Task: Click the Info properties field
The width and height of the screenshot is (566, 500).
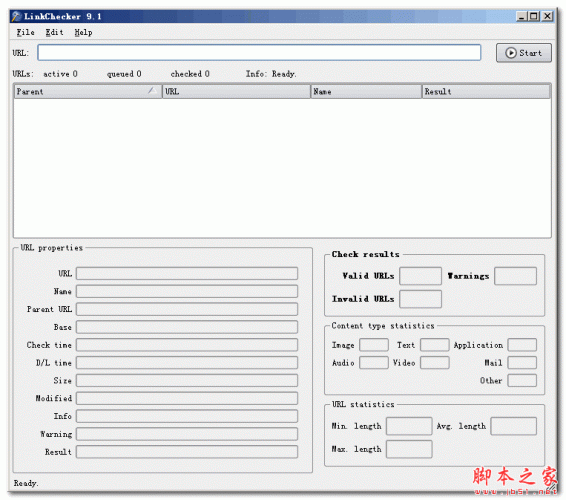Action: tap(187, 416)
